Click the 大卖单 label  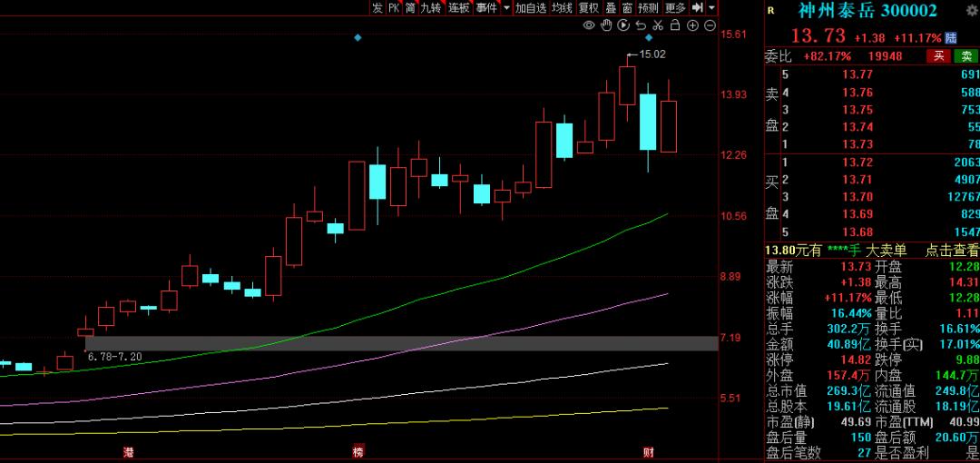(886, 251)
